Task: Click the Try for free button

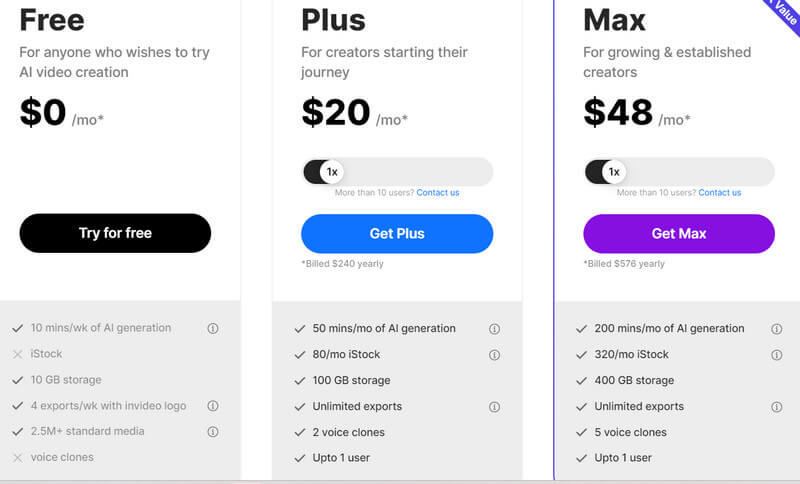Action: [x=115, y=233]
